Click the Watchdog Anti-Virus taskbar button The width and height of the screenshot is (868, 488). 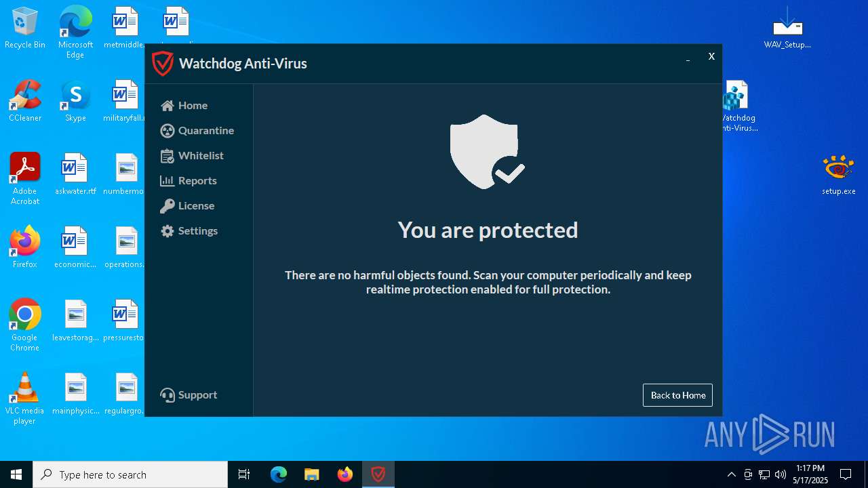click(378, 474)
